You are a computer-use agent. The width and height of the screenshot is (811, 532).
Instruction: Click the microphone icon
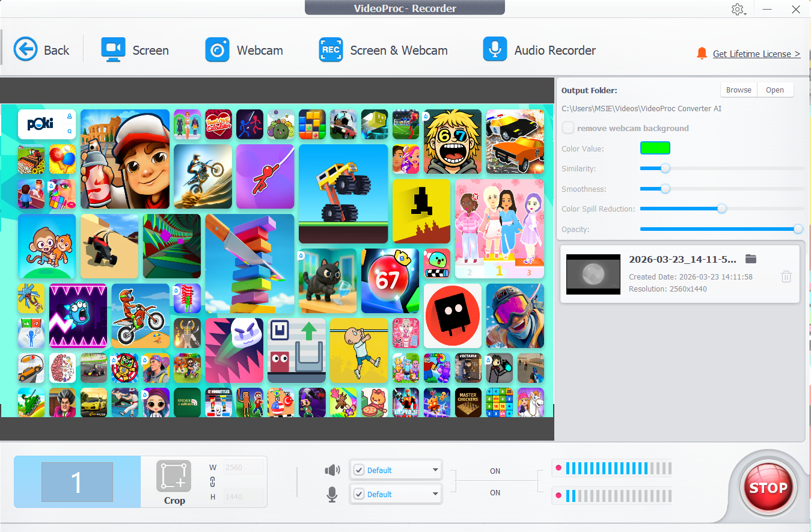pos(332,495)
